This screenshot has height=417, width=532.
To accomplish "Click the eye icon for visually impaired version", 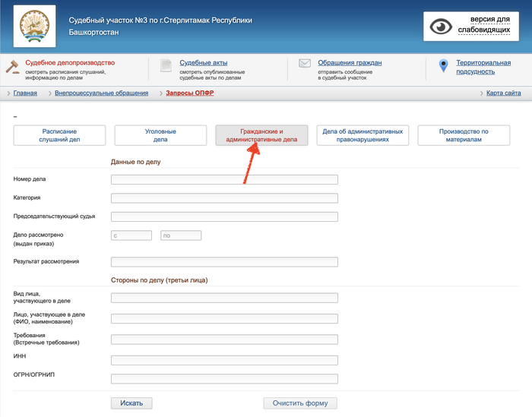I will [441, 27].
